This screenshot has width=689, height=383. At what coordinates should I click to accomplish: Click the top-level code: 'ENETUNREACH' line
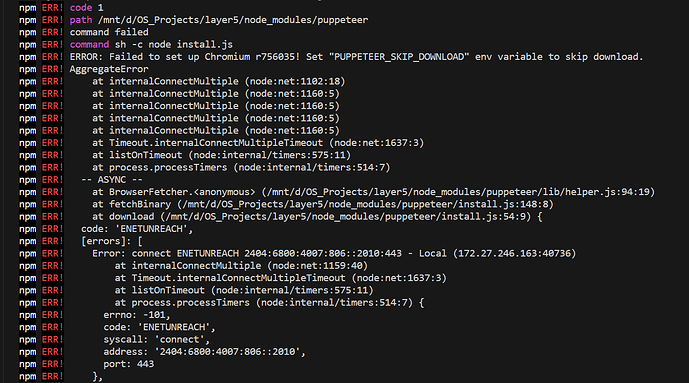pyautogui.click(x=137, y=229)
